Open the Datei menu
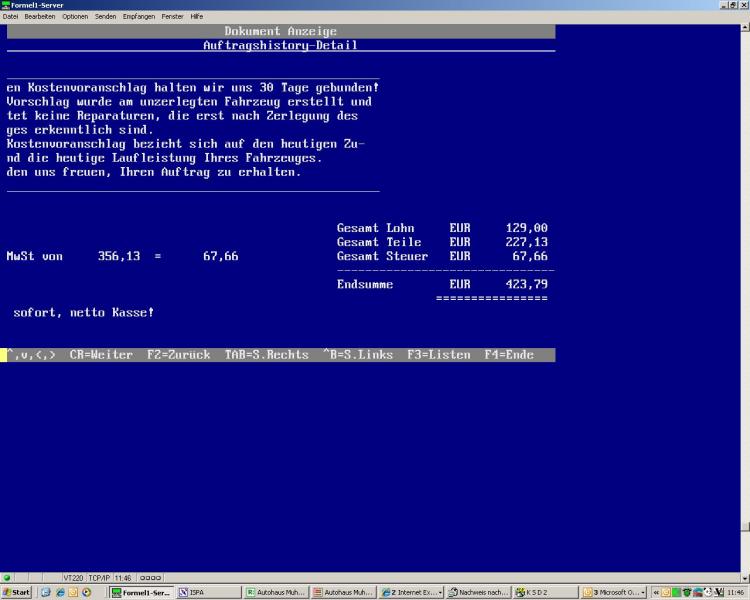This screenshot has width=750, height=600. [11, 16]
